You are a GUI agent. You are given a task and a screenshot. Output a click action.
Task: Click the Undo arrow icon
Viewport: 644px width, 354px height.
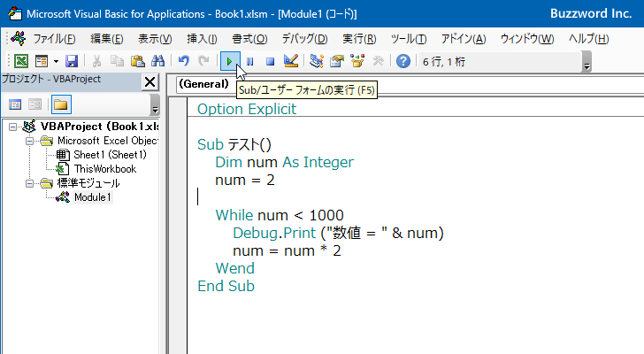coord(184,62)
